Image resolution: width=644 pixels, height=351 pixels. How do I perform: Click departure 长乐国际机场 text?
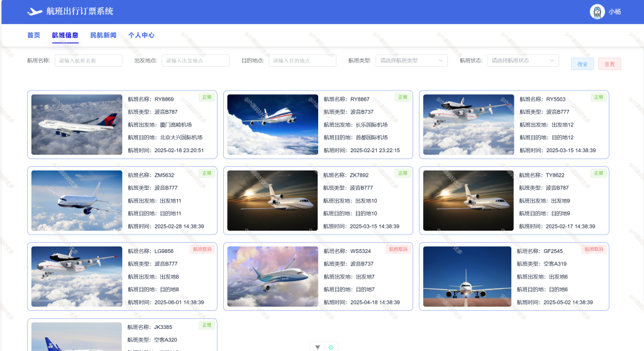tap(372, 125)
